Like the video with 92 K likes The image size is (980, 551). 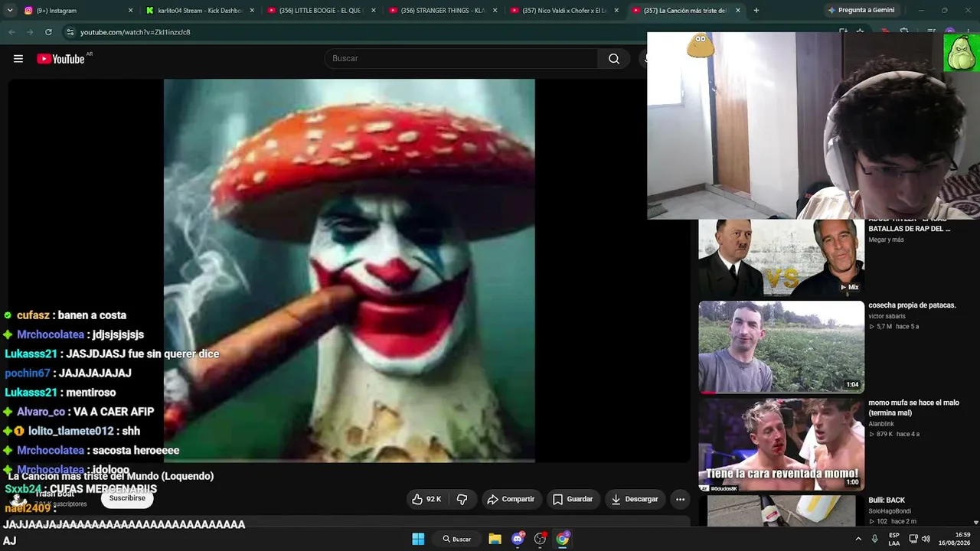426,499
